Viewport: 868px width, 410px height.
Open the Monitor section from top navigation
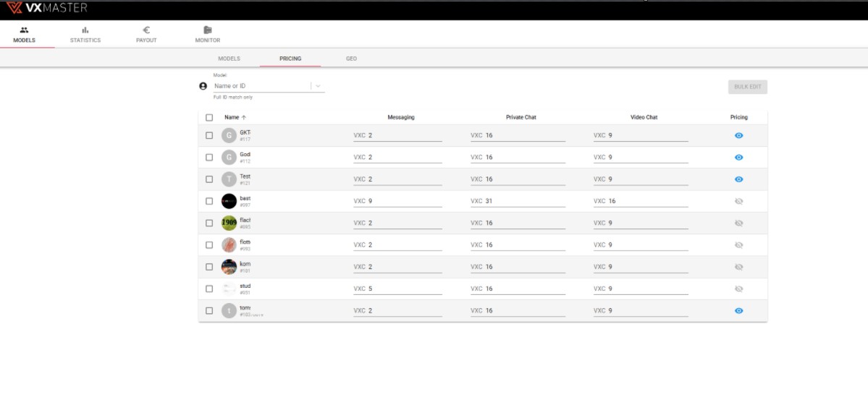(207, 35)
